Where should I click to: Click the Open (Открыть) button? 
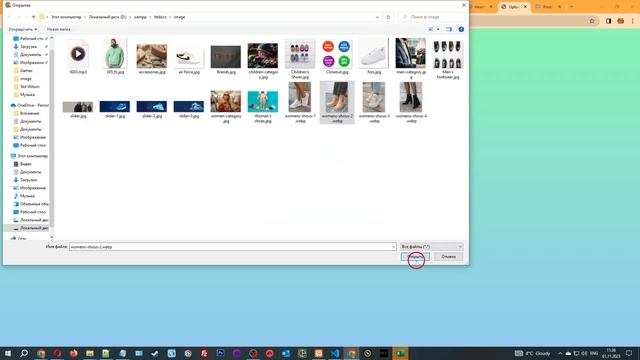[415, 257]
